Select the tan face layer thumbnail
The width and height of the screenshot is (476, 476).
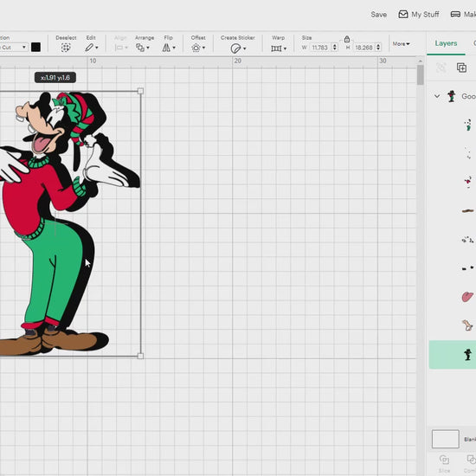pyautogui.click(x=467, y=325)
